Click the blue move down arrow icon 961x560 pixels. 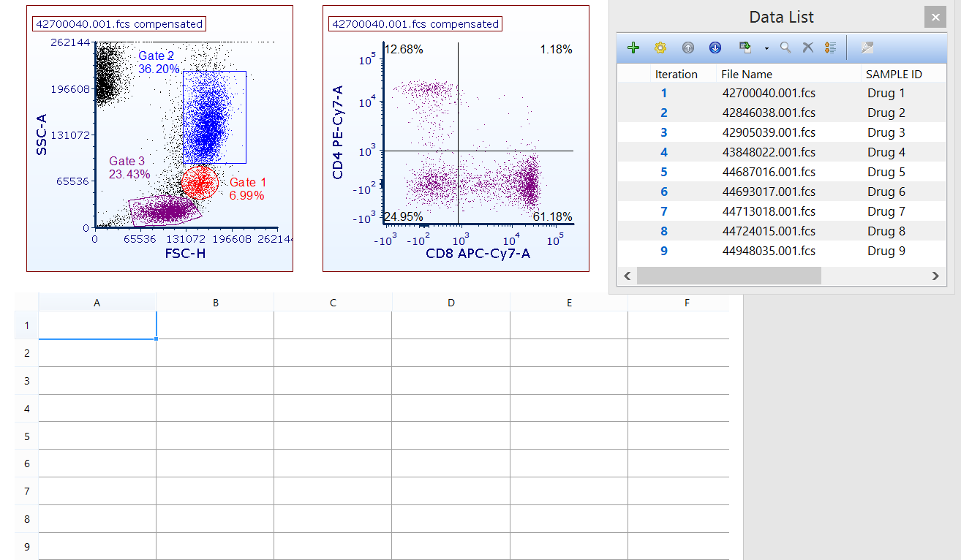point(715,48)
